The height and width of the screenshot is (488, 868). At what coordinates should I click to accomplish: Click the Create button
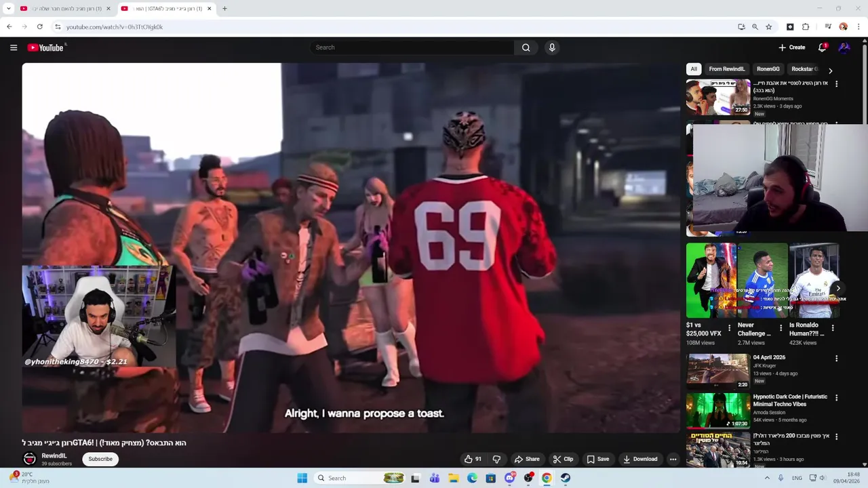792,47
